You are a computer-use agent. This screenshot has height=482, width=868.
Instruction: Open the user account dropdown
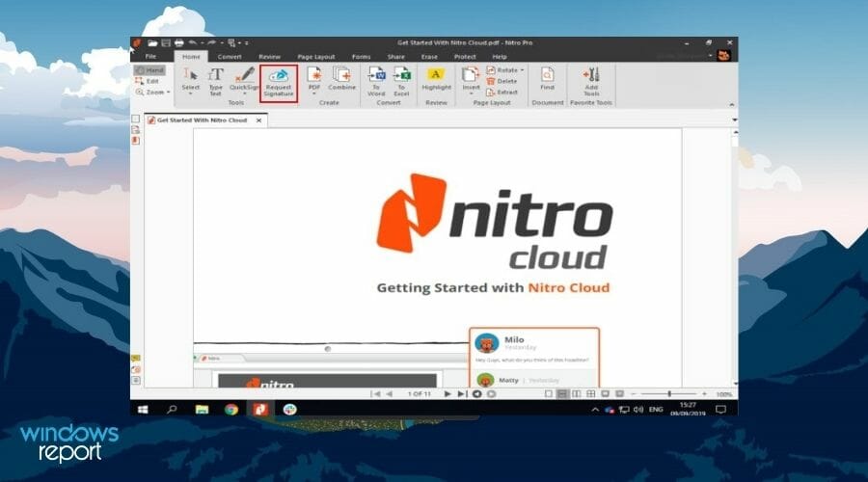point(710,55)
